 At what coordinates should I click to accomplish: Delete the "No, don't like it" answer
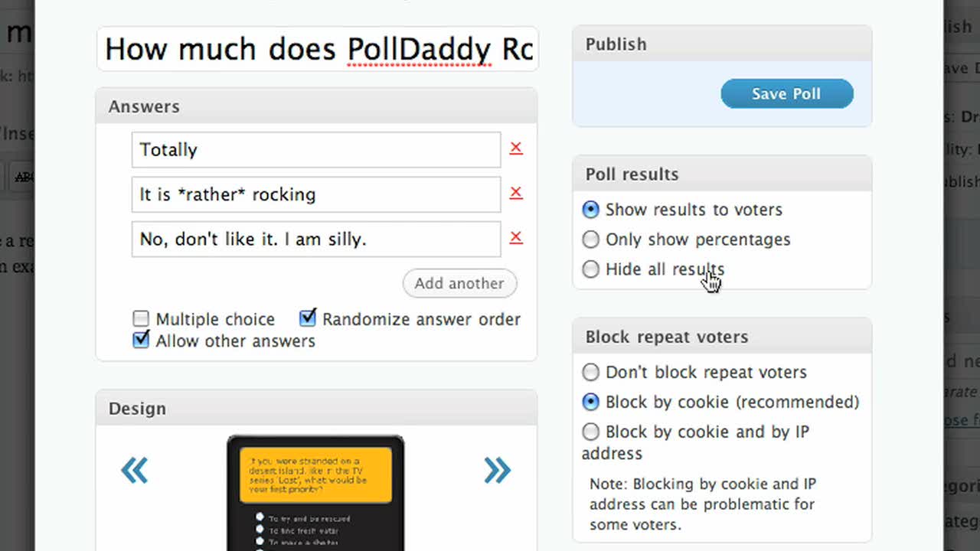[516, 237]
